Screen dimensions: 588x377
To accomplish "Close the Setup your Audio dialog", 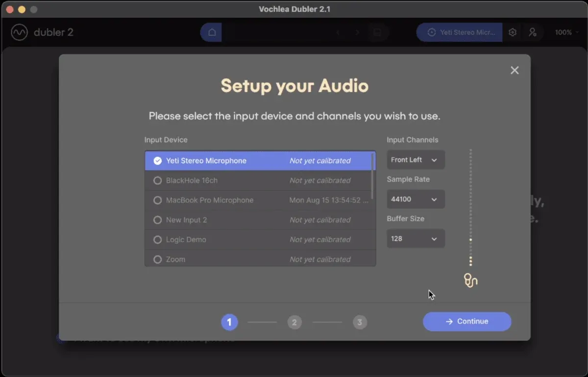I will (x=514, y=70).
